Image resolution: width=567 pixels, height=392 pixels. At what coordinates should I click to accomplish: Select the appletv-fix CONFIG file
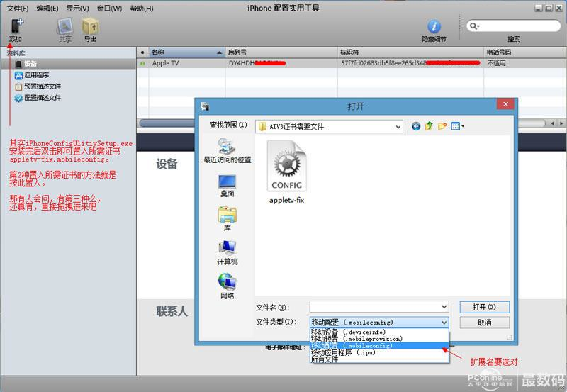tap(287, 172)
